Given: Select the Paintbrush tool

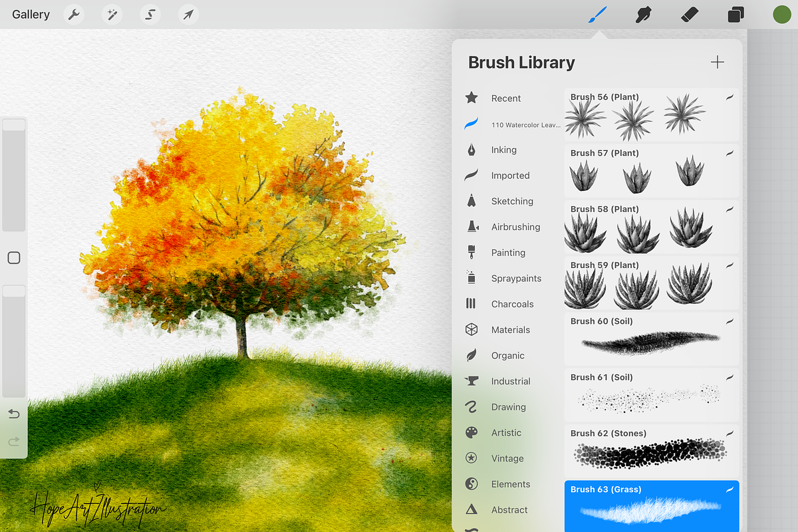Looking at the screenshot, I should 597,15.
